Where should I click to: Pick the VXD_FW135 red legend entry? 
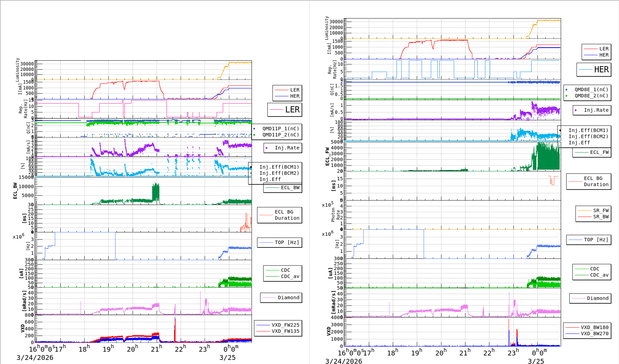click(x=285, y=331)
